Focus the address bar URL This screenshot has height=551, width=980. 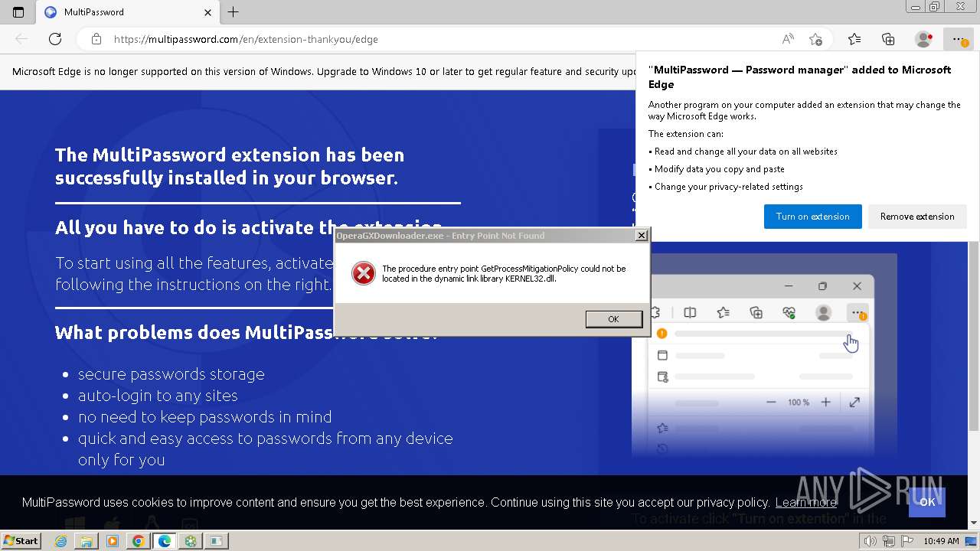246,39
